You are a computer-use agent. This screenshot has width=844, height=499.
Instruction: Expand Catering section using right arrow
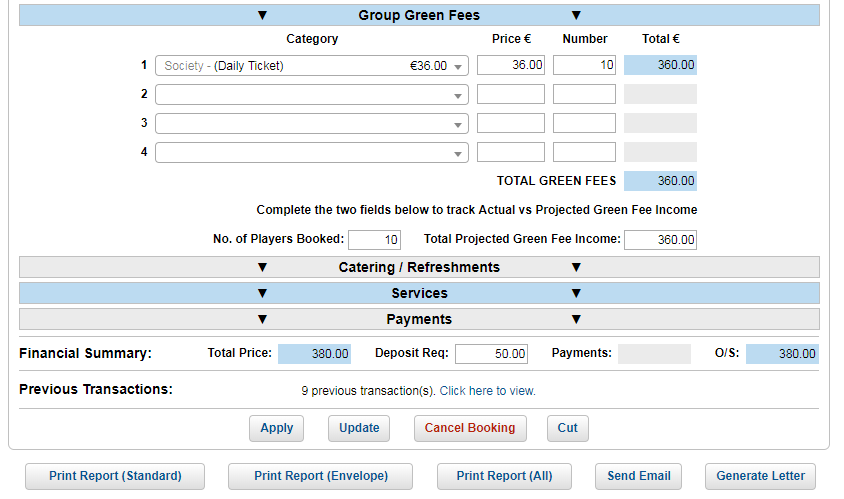576,267
